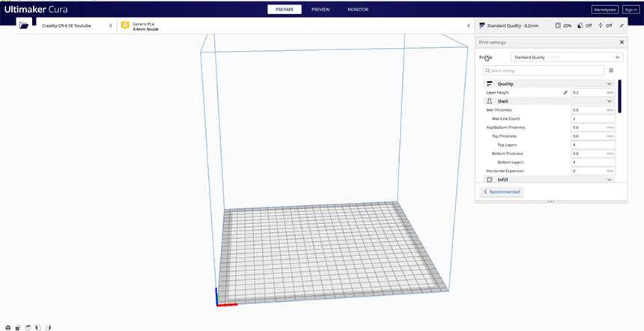Click the 20% infill icon in summary bar
This screenshot has width=644, height=331.
pyautogui.click(x=558, y=25)
